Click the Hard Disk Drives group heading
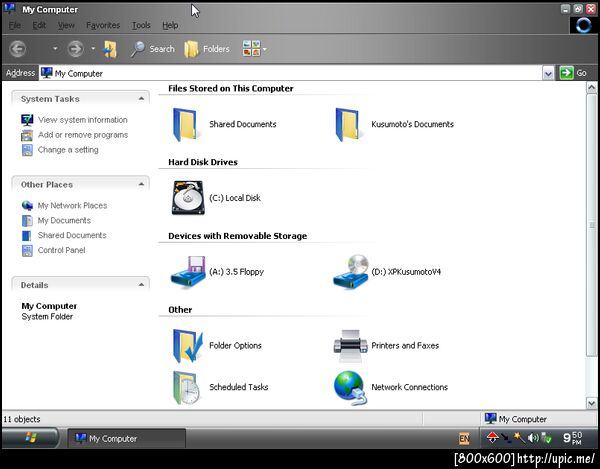This screenshot has width=600, height=469. [203, 162]
